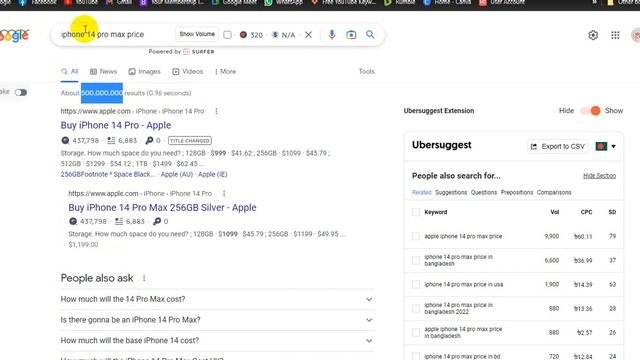The height and width of the screenshot is (360, 640).
Task: Toggle the Ubersuggest Hide/Show switch
Action: pyautogui.click(x=591, y=111)
